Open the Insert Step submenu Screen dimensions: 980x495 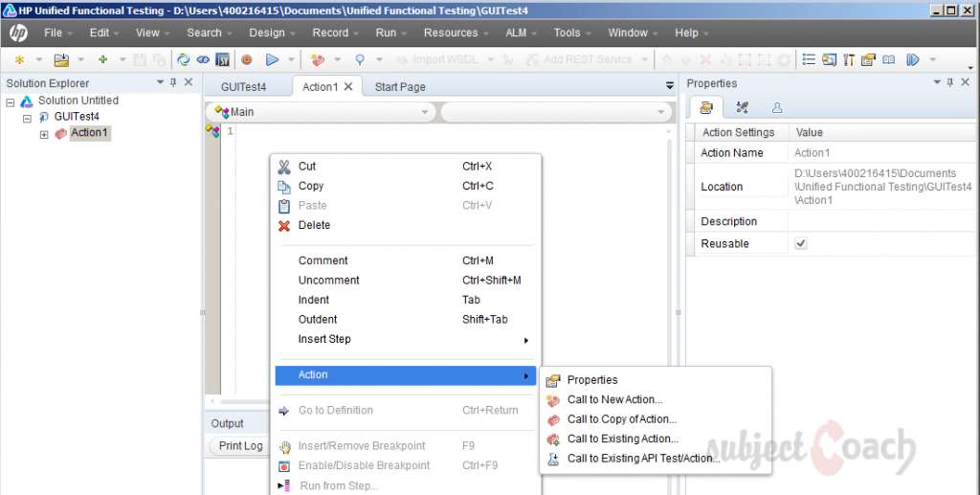click(x=408, y=339)
